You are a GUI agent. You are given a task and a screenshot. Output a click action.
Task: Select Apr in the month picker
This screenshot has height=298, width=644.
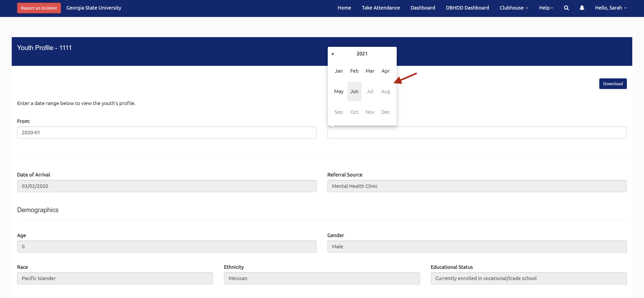(385, 71)
